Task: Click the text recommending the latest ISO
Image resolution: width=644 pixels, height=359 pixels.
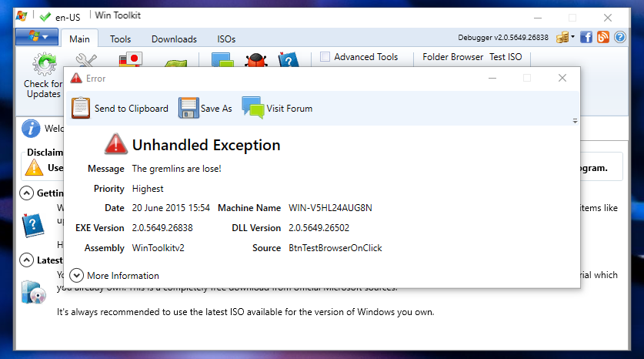Action: [245, 312]
